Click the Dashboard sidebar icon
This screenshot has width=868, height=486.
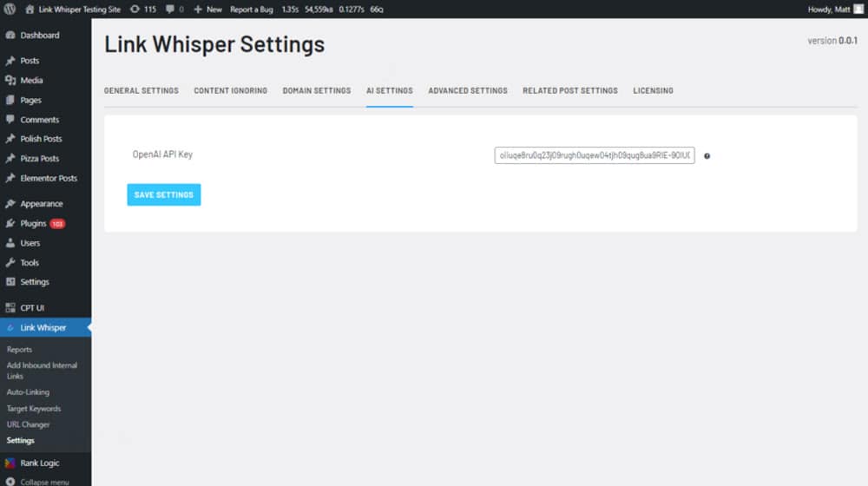[10, 35]
